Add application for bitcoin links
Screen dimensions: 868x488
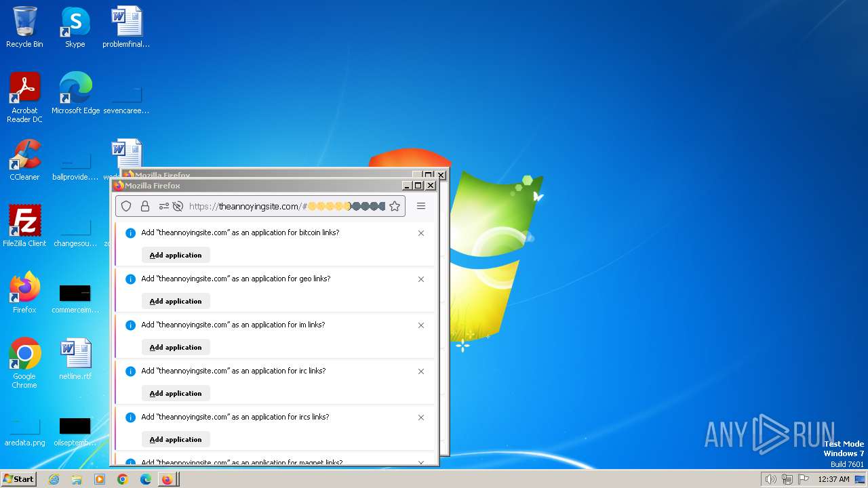tap(176, 255)
